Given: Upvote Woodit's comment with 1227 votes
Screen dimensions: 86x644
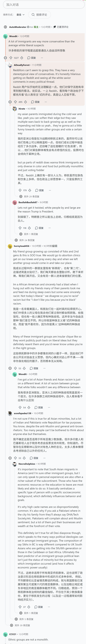Looking at the screenshot, I should point(11,58).
